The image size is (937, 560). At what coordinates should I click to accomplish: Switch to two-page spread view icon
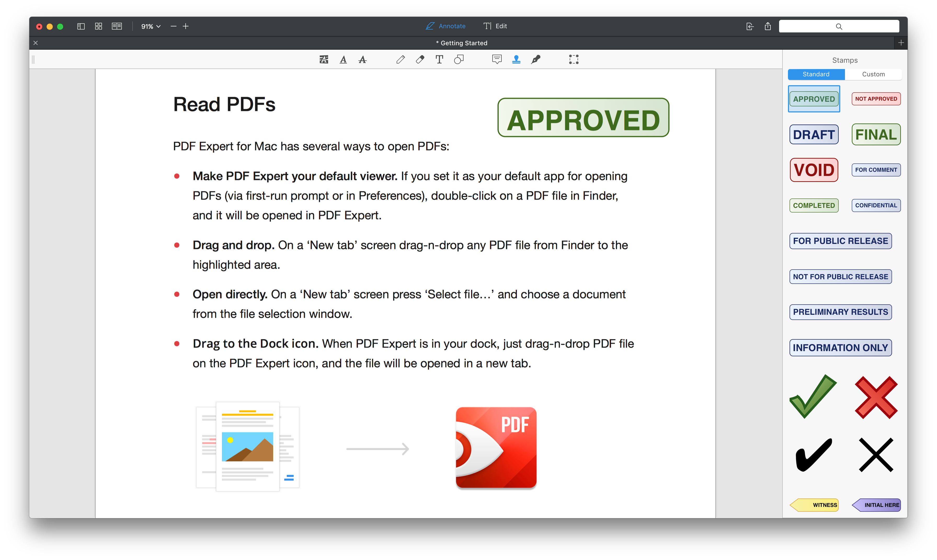117,26
